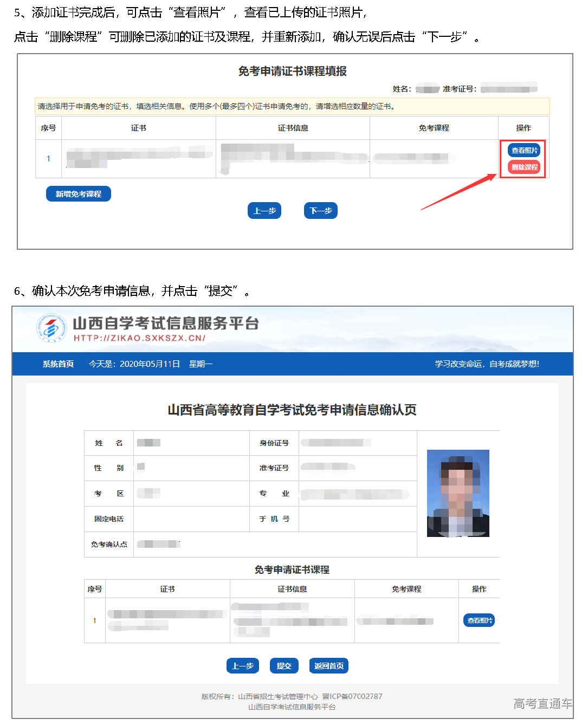Click the Shanxi exam platform logo emblem
This screenshot has height=725, width=588.
(x=50, y=328)
